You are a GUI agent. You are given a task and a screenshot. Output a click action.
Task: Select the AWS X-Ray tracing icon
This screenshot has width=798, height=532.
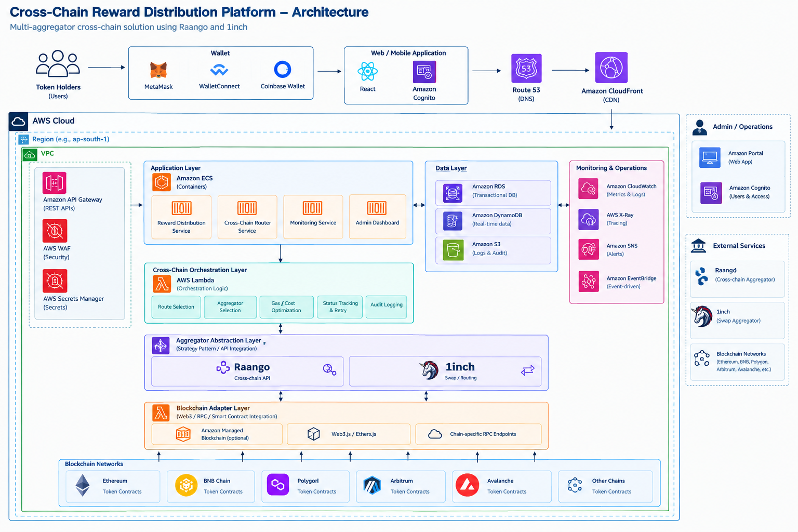click(589, 220)
